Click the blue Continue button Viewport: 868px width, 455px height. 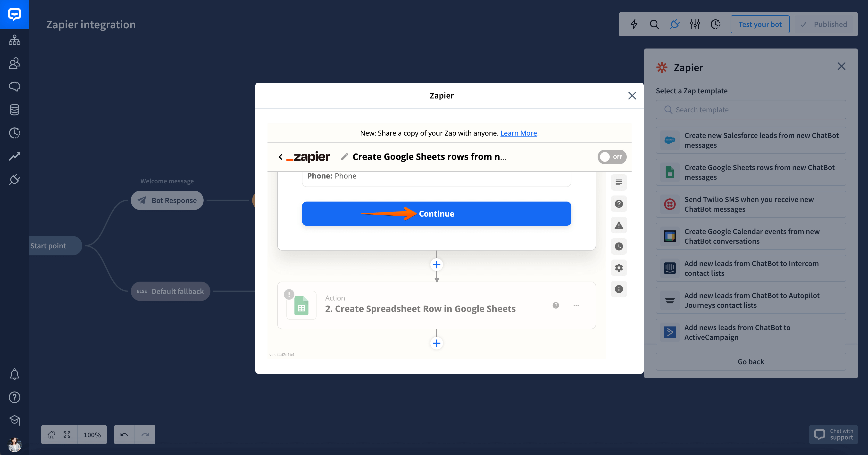click(x=436, y=213)
